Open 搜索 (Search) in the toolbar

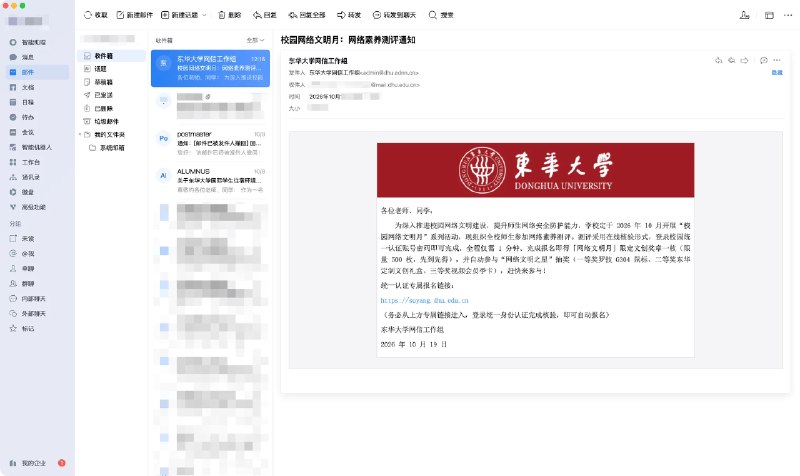pyautogui.click(x=441, y=15)
